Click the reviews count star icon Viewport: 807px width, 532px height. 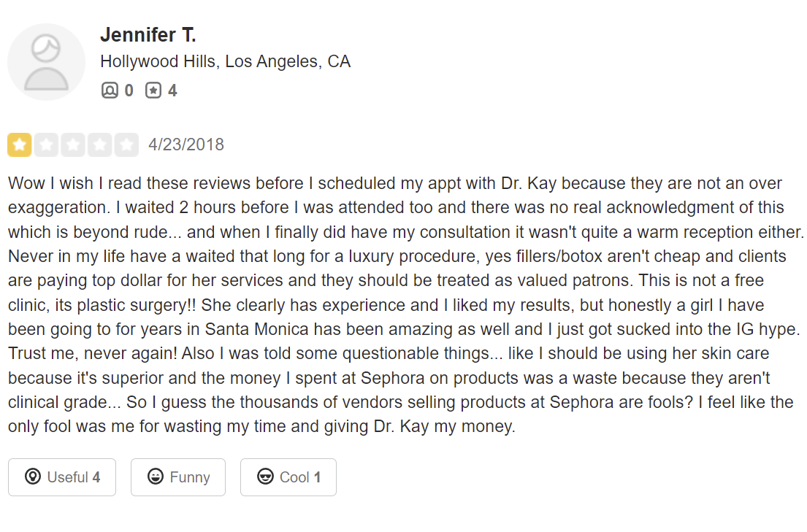pyautogui.click(x=153, y=90)
